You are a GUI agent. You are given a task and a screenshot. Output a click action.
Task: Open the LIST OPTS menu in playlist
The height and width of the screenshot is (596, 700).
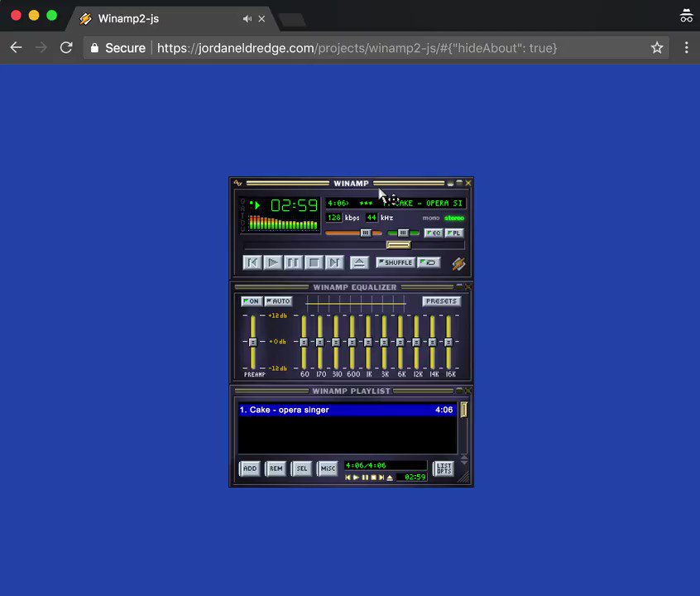click(x=443, y=469)
